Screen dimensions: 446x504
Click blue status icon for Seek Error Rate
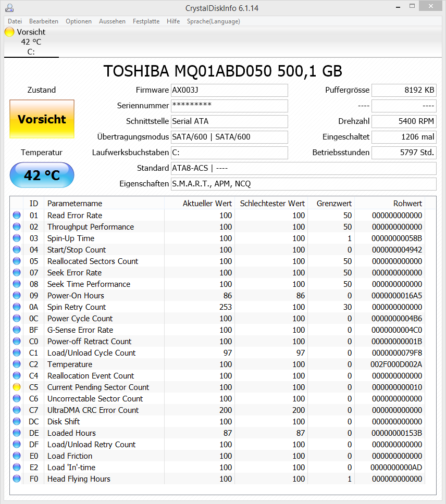click(17, 273)
